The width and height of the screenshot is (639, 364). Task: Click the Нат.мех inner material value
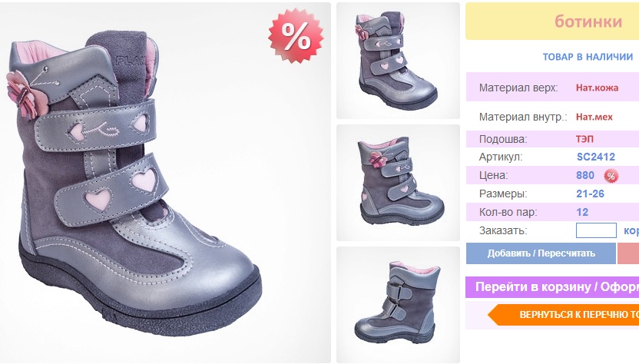pyautogui.click(x=594, y=117)
